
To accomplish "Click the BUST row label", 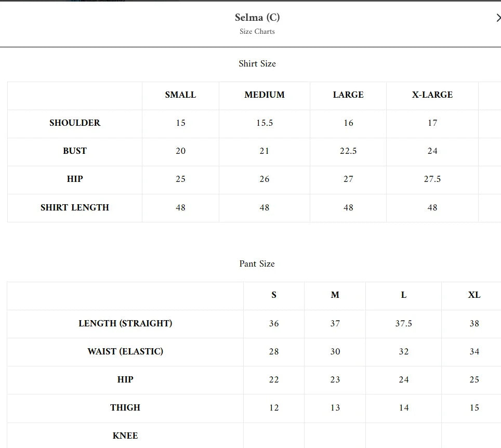I will 75,151.
